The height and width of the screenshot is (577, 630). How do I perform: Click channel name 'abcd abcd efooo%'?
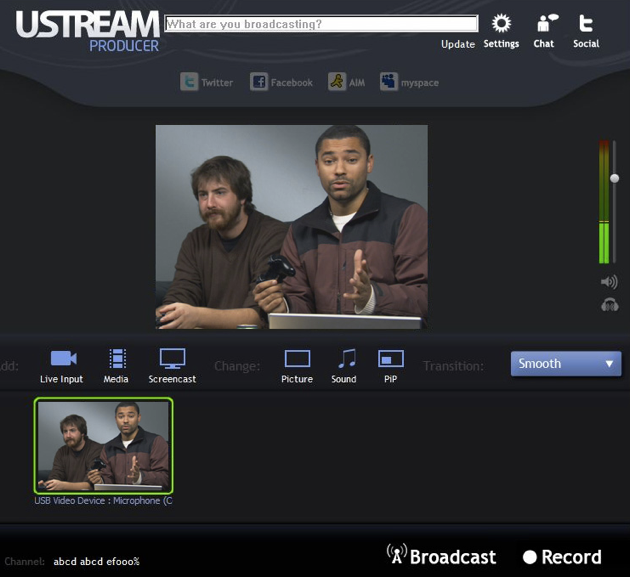[x=96, y=561]
